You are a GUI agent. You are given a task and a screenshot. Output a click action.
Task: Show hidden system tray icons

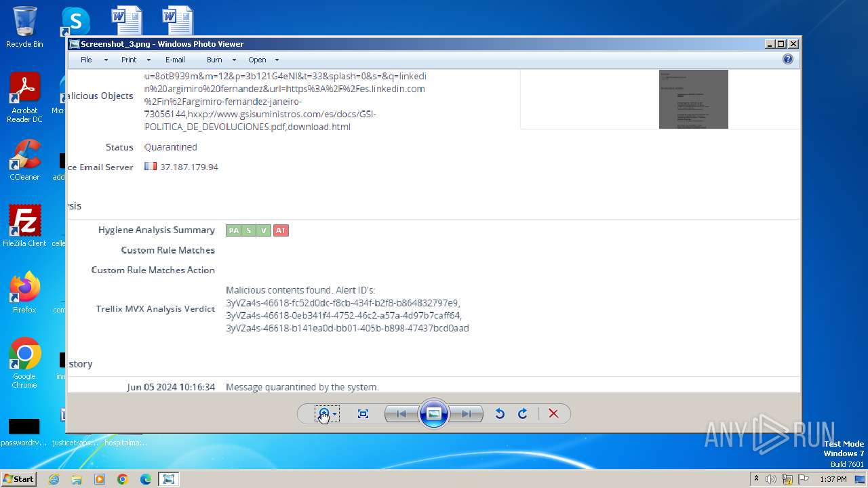click(x=757, y=479)
